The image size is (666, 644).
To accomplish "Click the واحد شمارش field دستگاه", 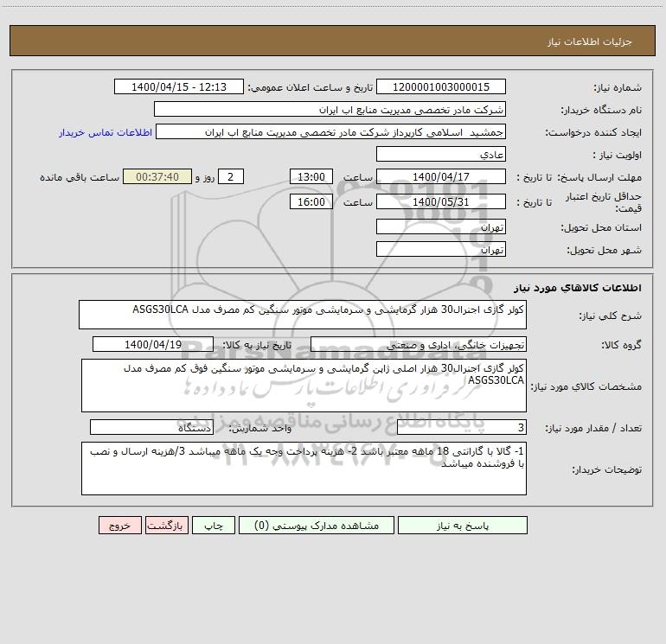I will [151, 427].
